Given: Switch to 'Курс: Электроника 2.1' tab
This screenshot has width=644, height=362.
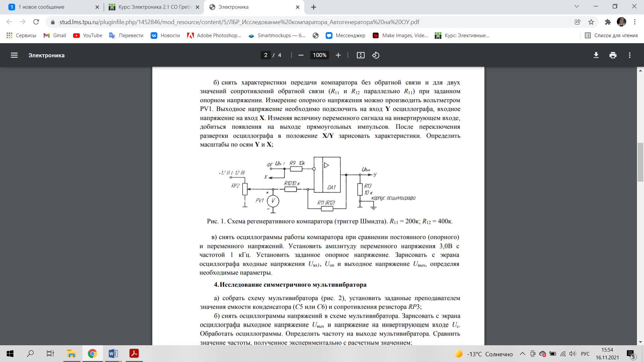Looking at the screenshot, I should click(x=154, y=7).
